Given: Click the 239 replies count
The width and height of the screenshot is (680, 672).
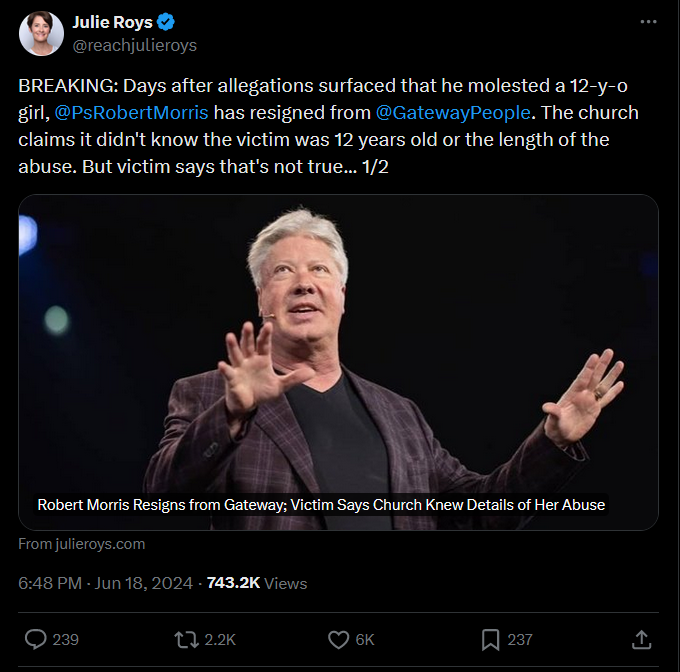Looking at the screenshot, I should pos(66,639).
